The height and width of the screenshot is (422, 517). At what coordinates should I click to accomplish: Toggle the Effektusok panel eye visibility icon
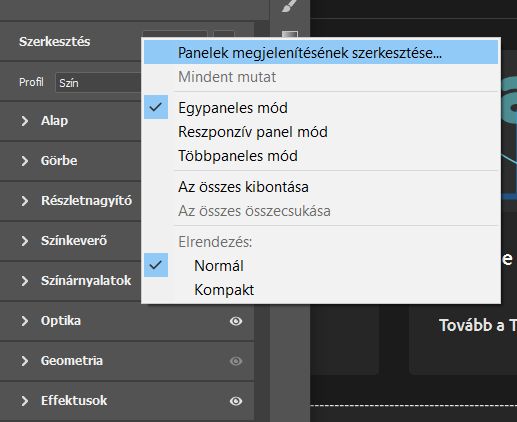pyautogui.click(x=236, y=401)
